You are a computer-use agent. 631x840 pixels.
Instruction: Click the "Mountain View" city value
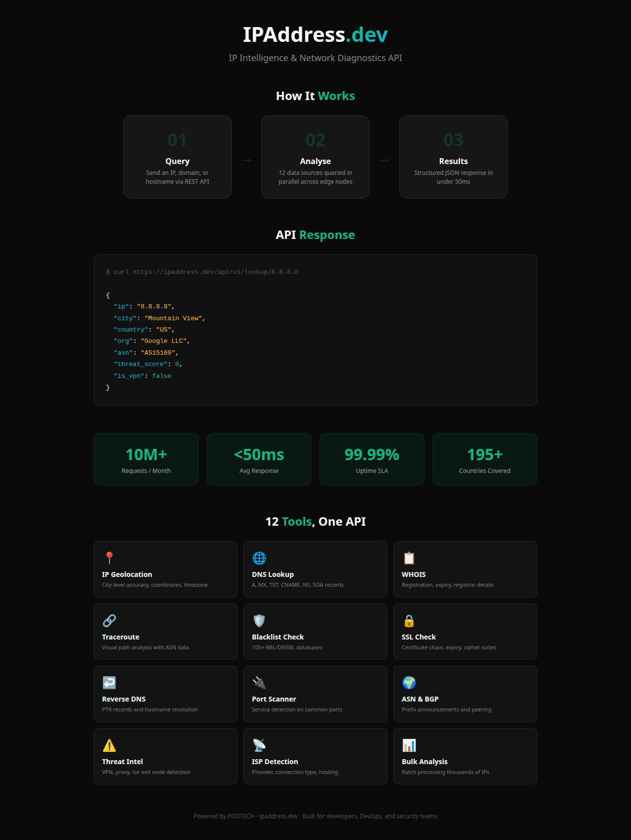(x=173, y=318)
